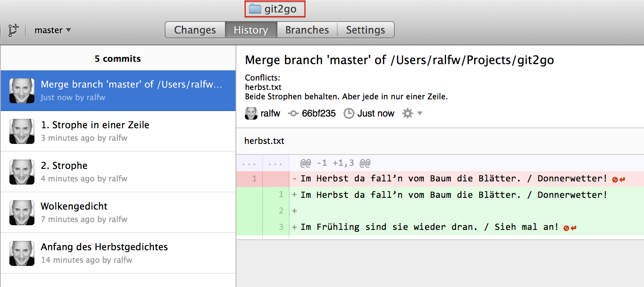The image size is (644, 287).
Task: Click added line 'Im Frühling sind sie wieder dran'
Action: point(440,227)
